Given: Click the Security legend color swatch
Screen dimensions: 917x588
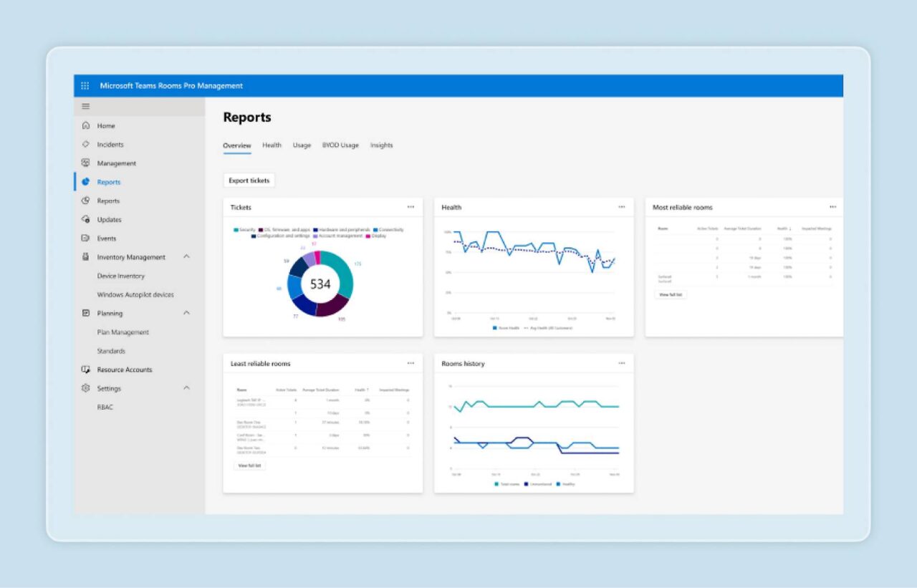Looking at the screenshot, I should click(236, 230).
